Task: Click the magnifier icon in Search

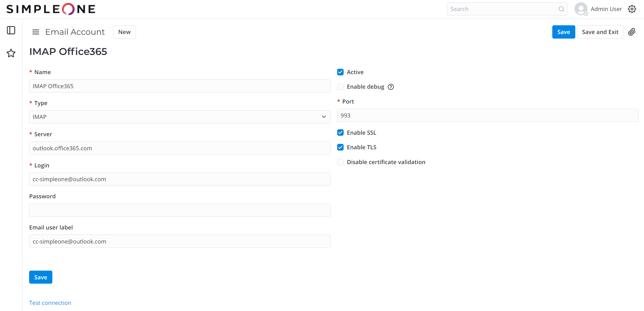Action: tap(561, 9)
